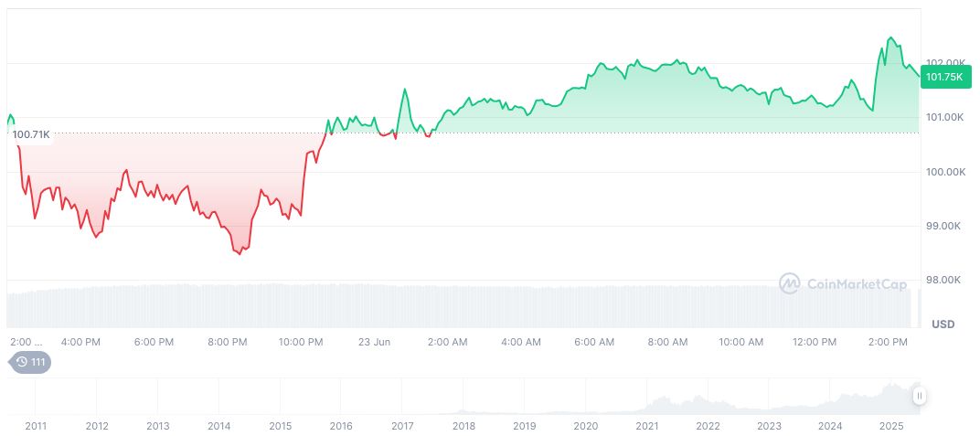
Task: Jump to 2011 in the year navigator
Action: click(x=36, y=426)
